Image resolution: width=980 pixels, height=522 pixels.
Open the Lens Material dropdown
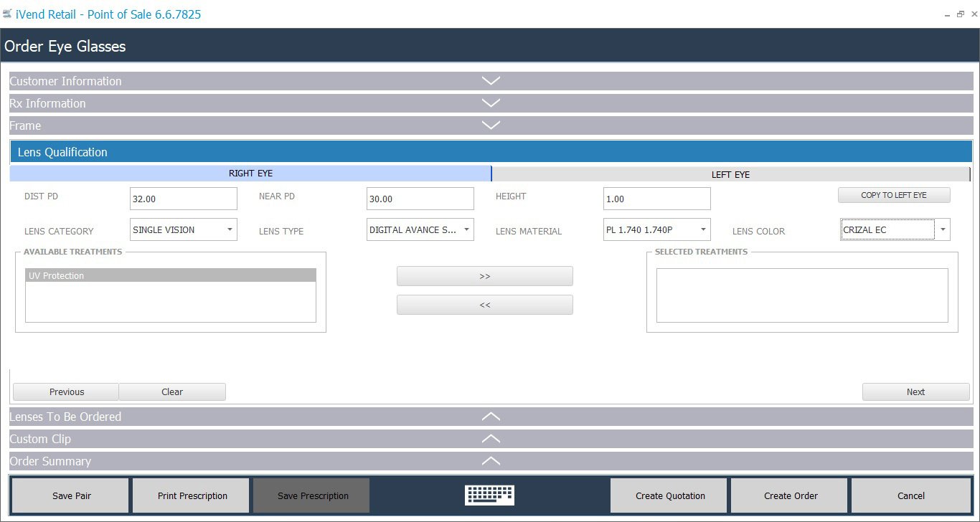[x=702, y=229]
